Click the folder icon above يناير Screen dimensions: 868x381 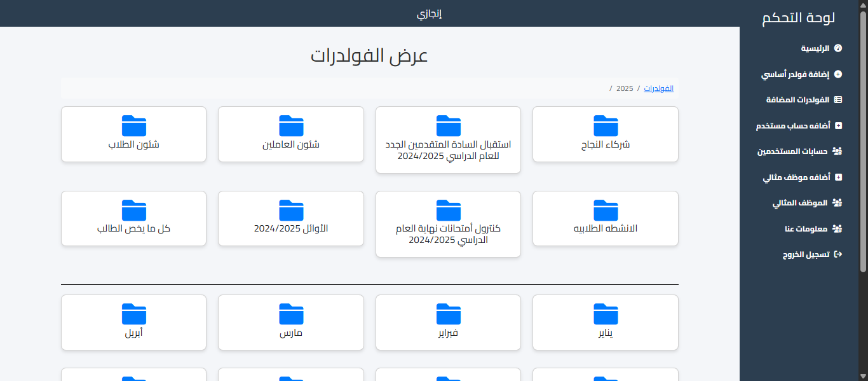[x=605, y=313]
